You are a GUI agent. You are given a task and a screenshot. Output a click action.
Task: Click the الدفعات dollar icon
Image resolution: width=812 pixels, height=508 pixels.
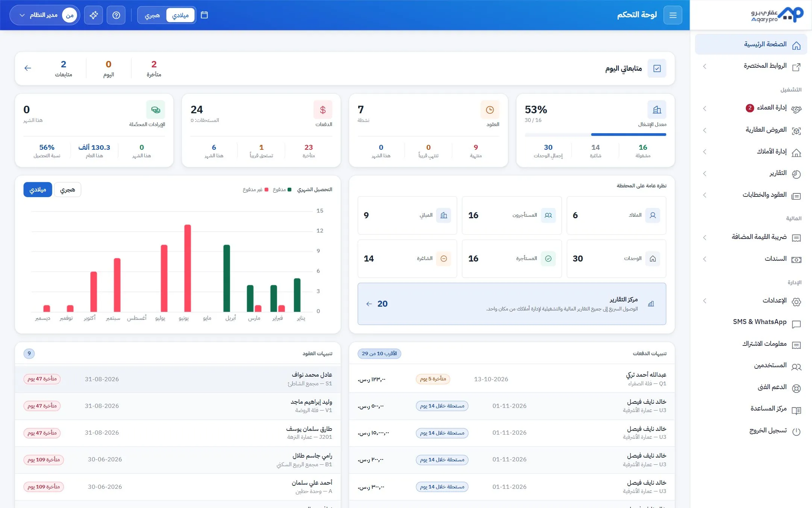323,110
